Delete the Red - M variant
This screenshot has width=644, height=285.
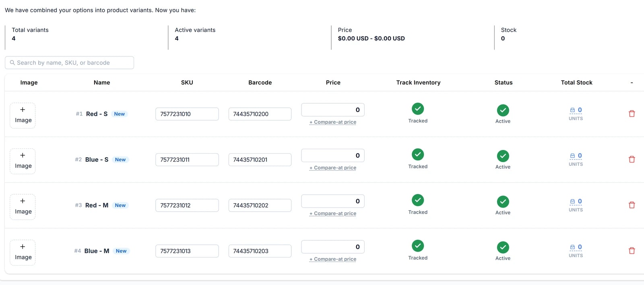(x=632, y=205)
